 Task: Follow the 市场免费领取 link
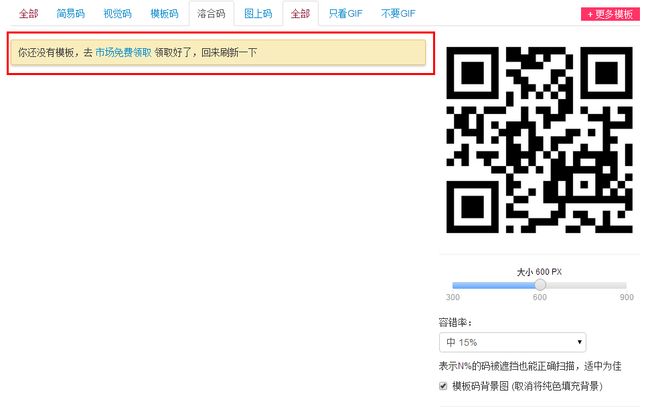tap(124, 53)
